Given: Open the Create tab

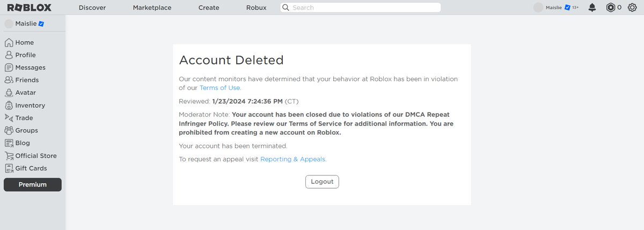Looking at the screenshot, I should pos(209,8).
